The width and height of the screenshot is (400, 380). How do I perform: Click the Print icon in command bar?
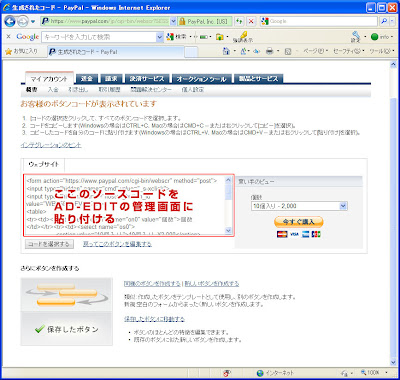tap(270, 51)
